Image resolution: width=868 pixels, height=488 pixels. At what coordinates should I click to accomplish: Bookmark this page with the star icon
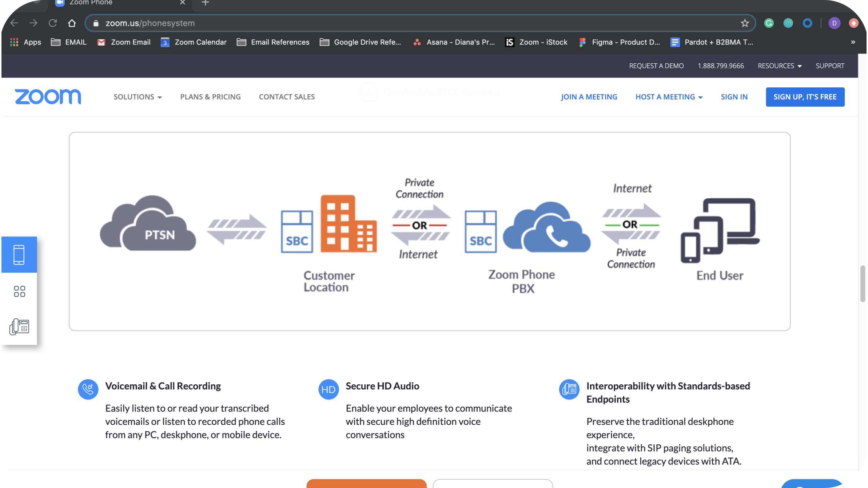click(745, 23)
